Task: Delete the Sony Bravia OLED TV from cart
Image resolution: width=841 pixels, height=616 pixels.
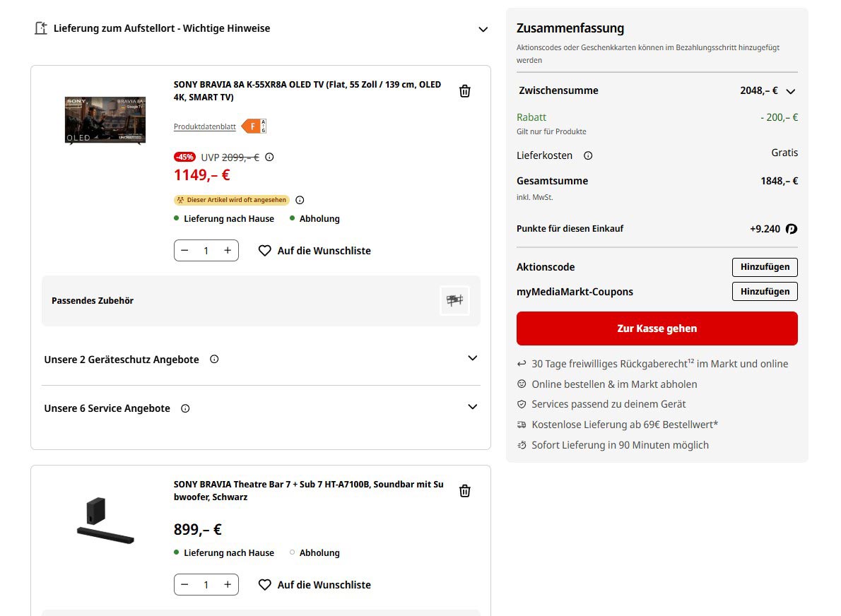Action: pos(464,91)
